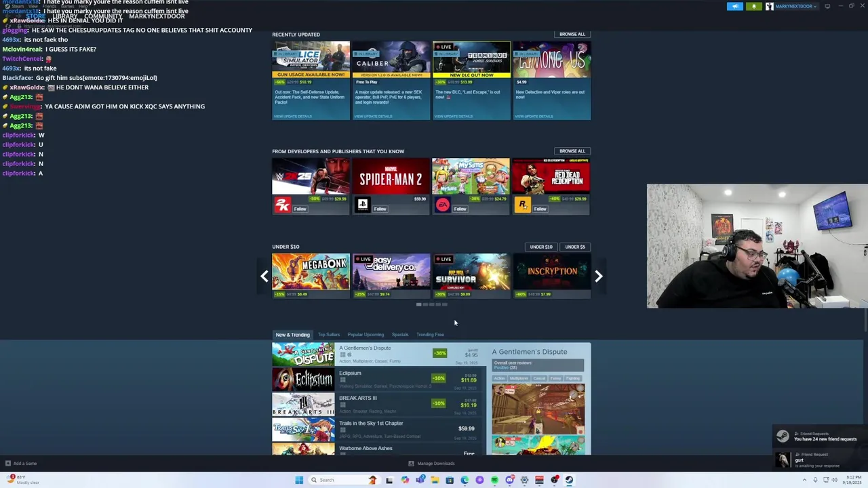Open the Terminus update card
This screenshot has width=868, height=488.
point(471,81)
